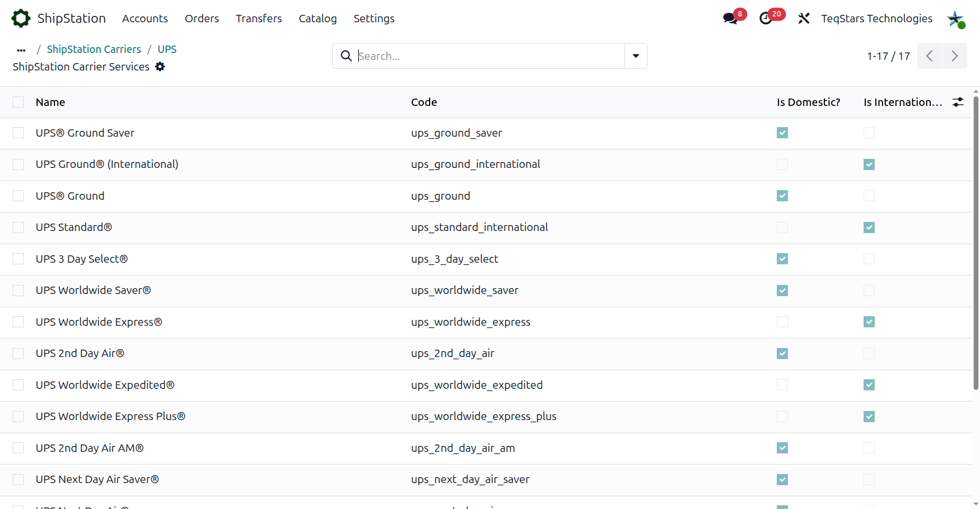The height and width of the screenshot is (509, 980).
Task: Open the UPS Worldwide Expedited® record
Action: pyautogui.click(x=105, y=385)
